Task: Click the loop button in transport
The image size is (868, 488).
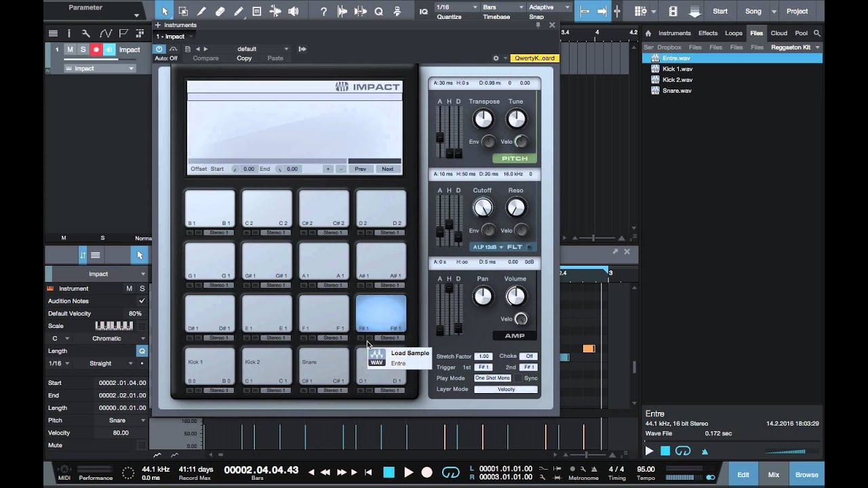Action: (450, 472)
